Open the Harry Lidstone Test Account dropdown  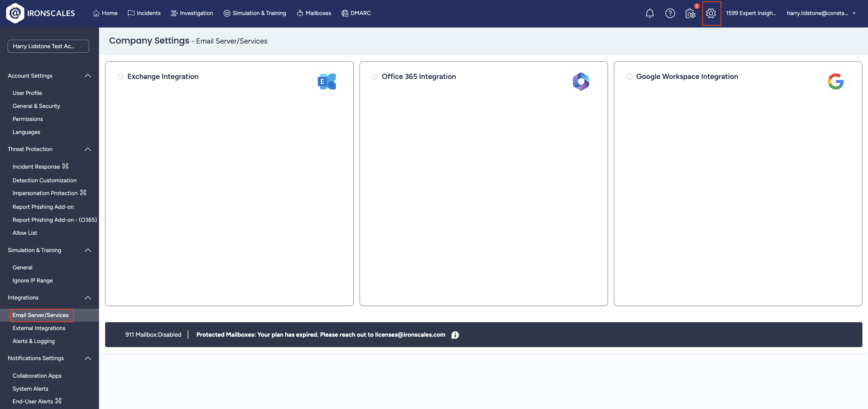[48, 46]
